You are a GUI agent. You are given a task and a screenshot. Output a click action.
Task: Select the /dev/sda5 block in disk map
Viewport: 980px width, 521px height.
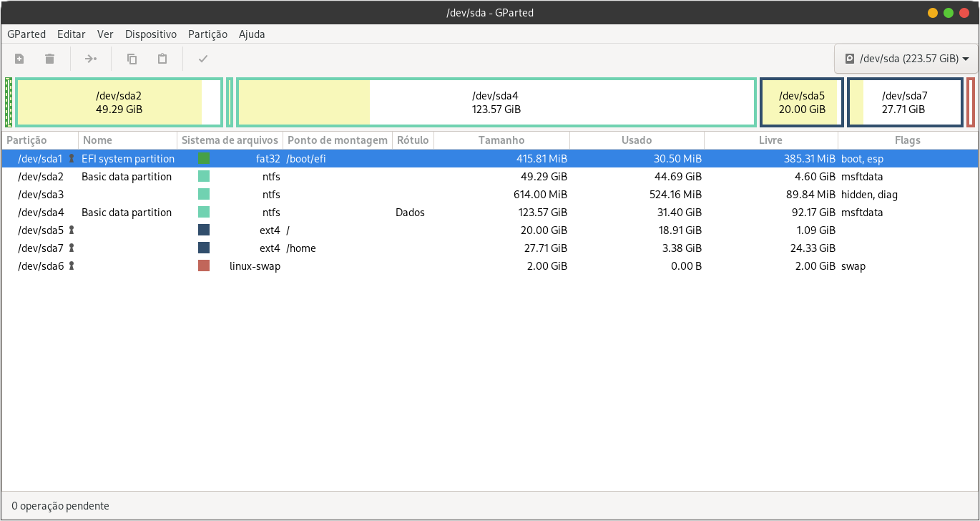(x=802, y=102)
